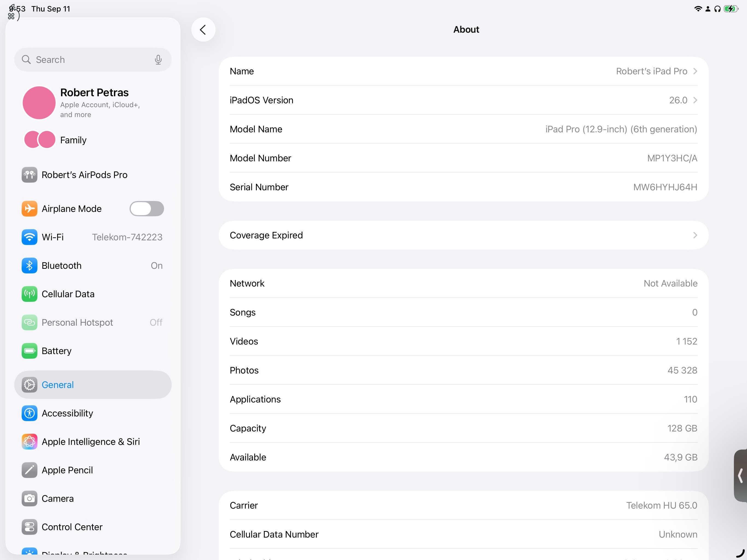Tap Photos count 45 328
Viewport: 747px width, 560px height.
(x=682, y=371)
